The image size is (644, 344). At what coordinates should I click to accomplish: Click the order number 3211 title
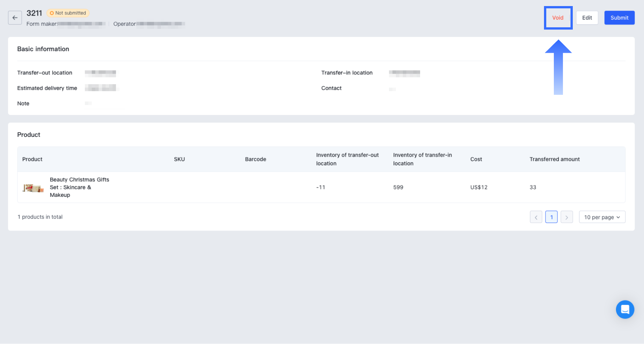(x=34, y=13)
